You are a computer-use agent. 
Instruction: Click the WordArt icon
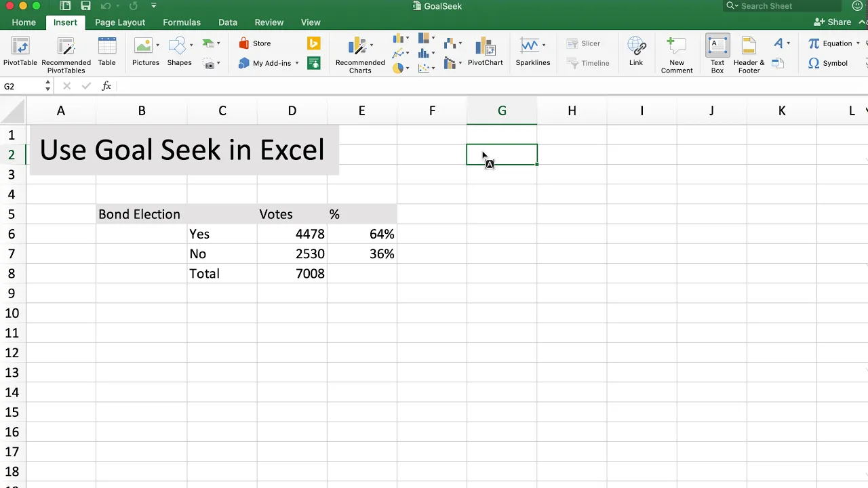coord(778,43)
